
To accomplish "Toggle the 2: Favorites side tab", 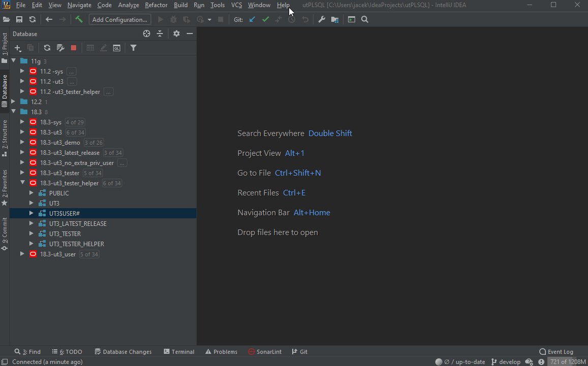I will point(5,188).
